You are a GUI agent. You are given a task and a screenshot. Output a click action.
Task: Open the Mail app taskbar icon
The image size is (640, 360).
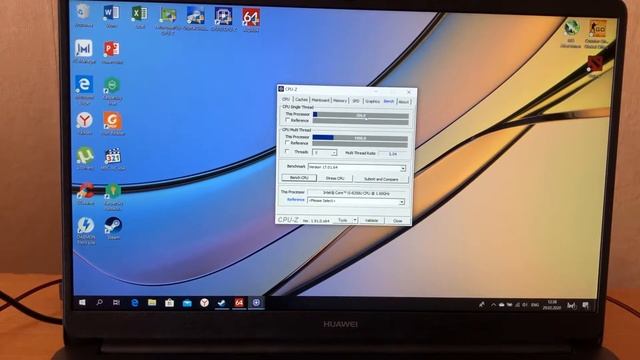pyautogui.click(x=187, y=303)
